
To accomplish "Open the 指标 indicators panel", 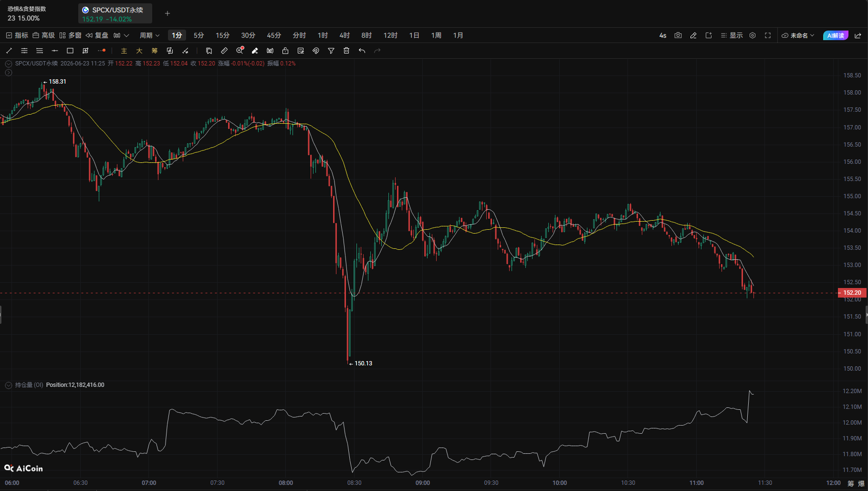I will coord(17,35).
